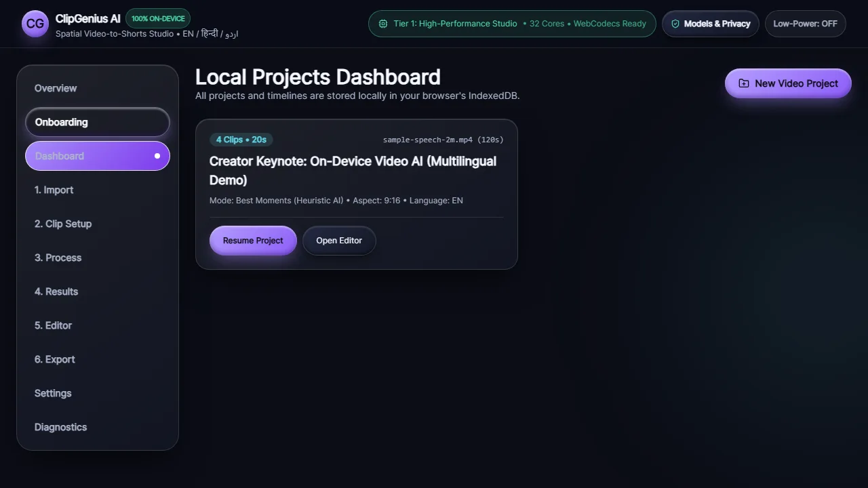Click the ClipGenius AI app name
This screenshot has height=488, width=868.
click(88, 18)
